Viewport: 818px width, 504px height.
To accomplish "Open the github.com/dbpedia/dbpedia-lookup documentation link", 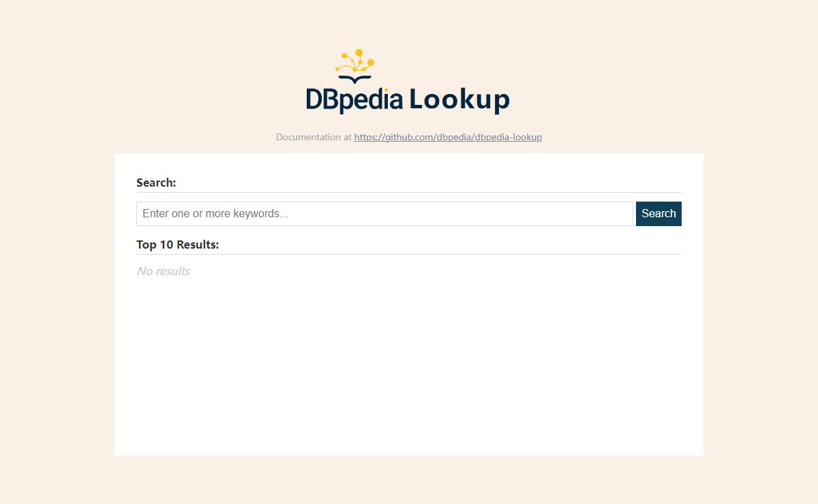I will coord(448,137).
